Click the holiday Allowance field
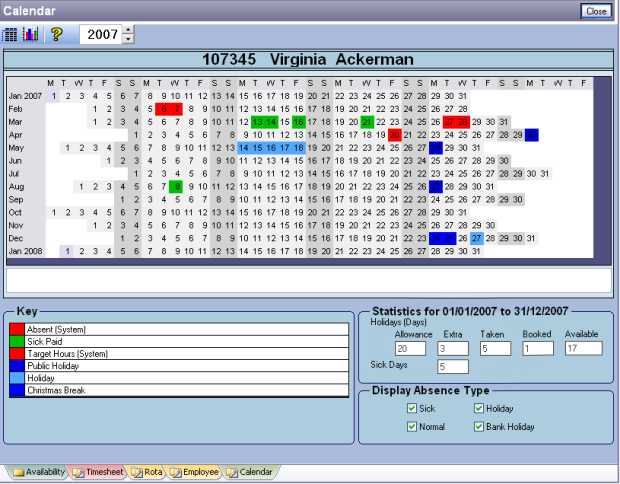This screenshot has width=620, height=484. click(410, 348)
